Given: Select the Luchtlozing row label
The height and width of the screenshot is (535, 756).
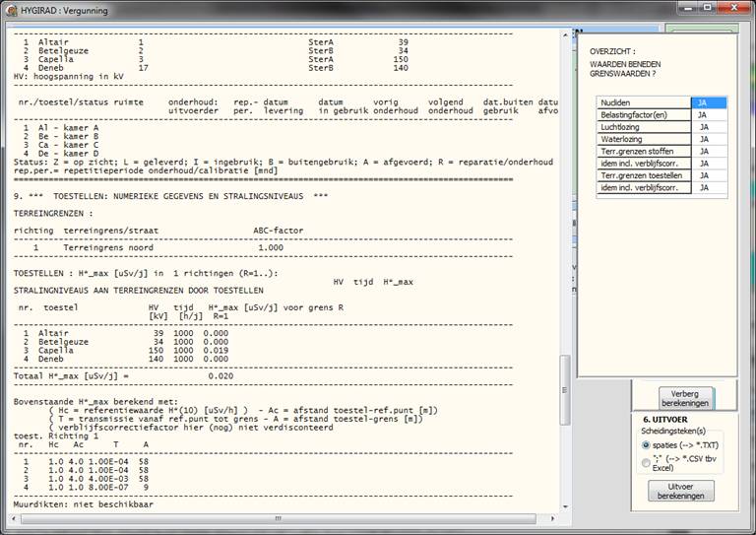Looking at the screenshot, I should pos(644,127).
